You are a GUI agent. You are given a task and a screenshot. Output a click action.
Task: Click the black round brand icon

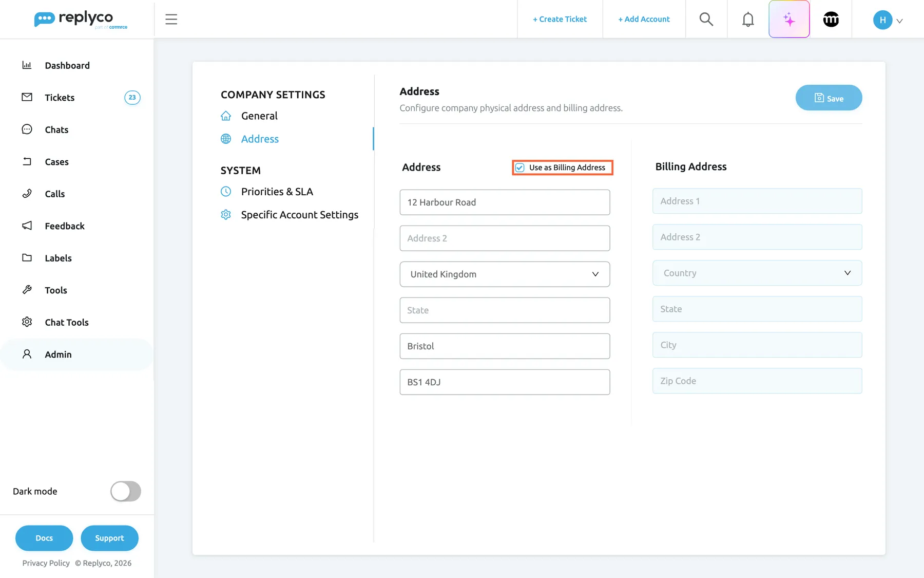tap(831, 20)
